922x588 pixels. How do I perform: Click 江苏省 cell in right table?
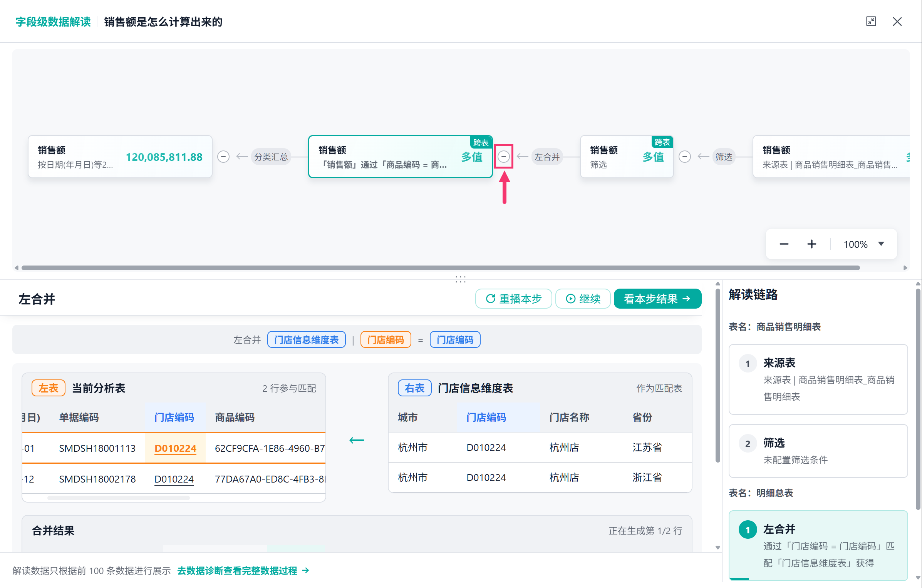pos(647,448)
